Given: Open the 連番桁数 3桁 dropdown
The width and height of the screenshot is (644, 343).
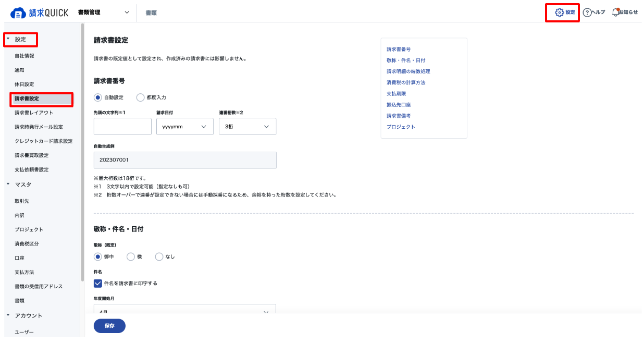Looking at the screenshot, I should (247, 127).
